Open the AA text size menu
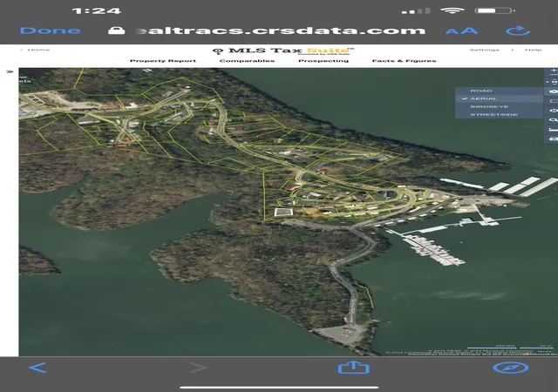 pos(461,31)
